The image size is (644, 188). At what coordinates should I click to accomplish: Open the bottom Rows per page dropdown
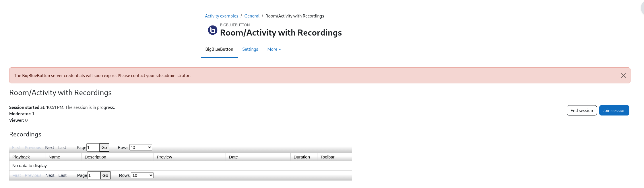click(142, 175)
